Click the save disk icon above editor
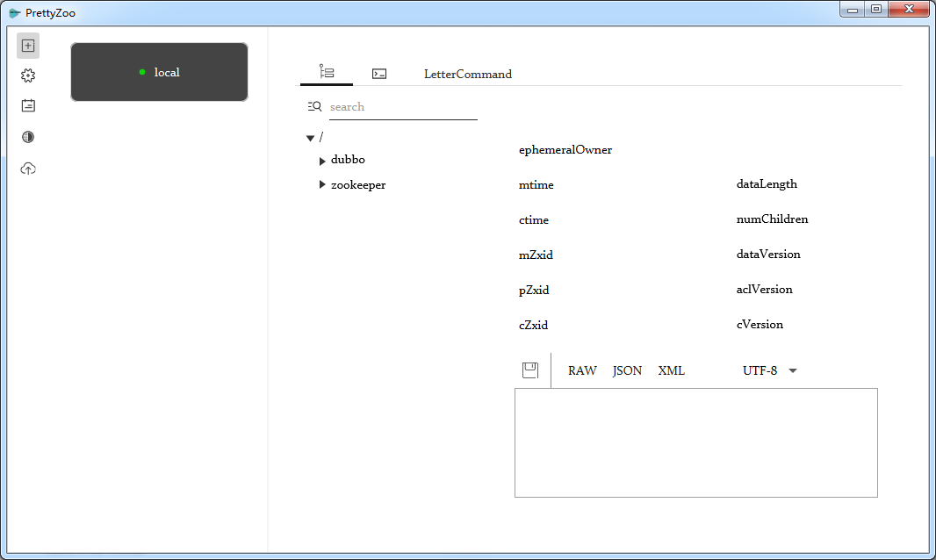The height and width of the screenshot is (560, 936). (530, 370)
